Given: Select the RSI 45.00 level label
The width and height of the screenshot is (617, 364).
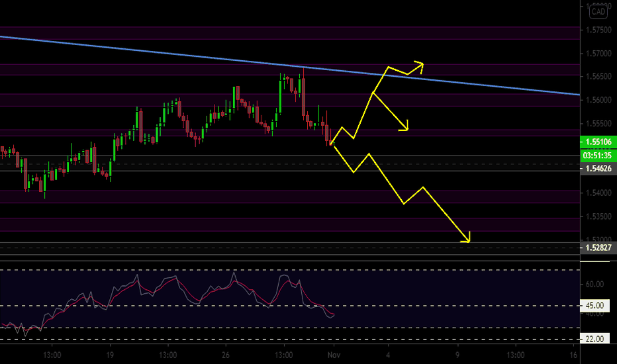Looking at the screenshot, I should [594, 305].
